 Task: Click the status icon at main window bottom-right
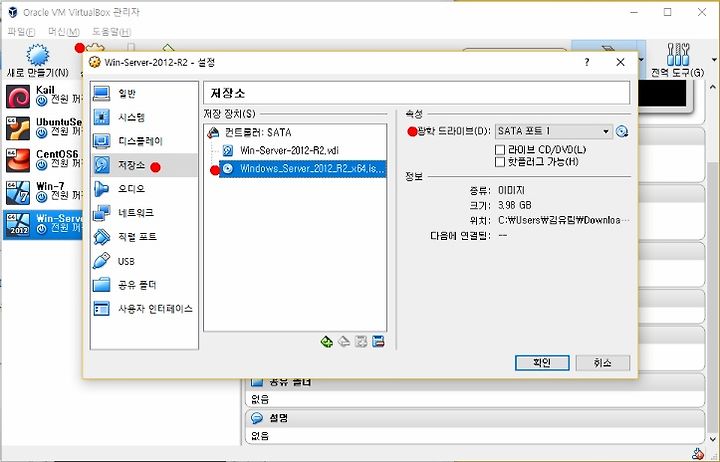click(x=697, y=454)
